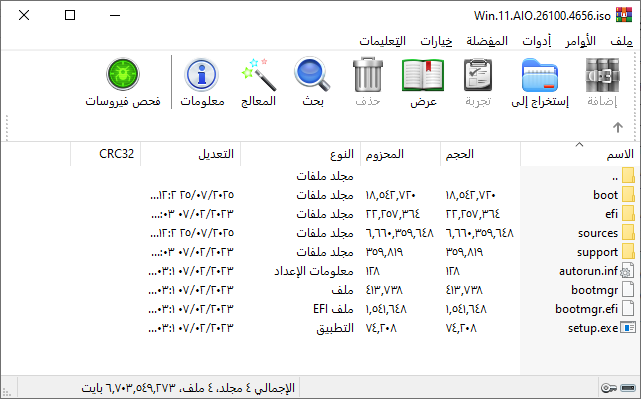The image size is (641, 399).
Task: Click the Add (إضافة) archive toolbar icon
Action: (x=602, y=75)
